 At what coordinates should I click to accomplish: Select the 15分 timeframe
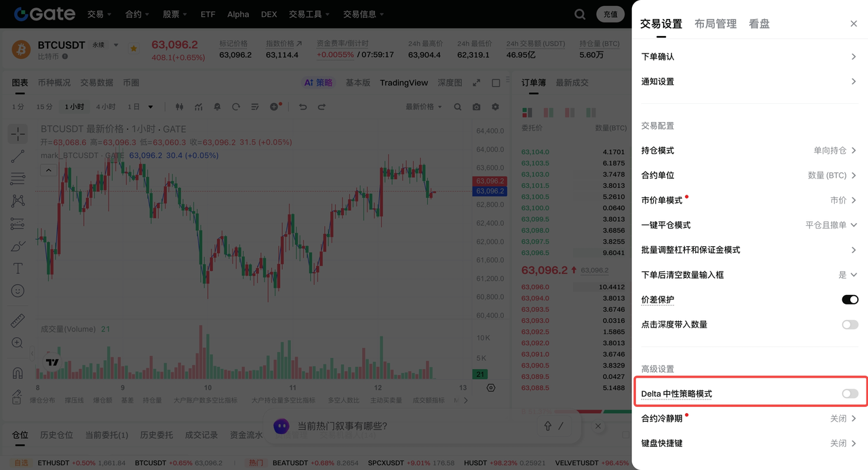point(45,107)
